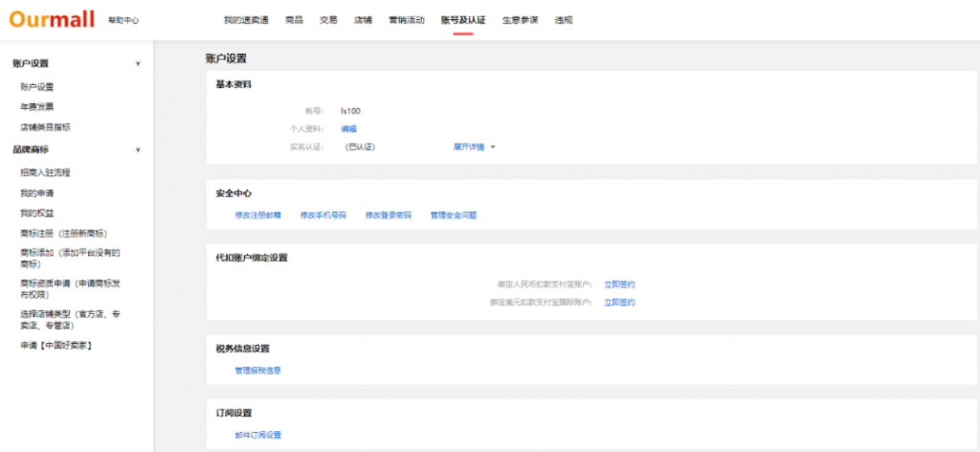Open the 修改登录密码 link

389,215
